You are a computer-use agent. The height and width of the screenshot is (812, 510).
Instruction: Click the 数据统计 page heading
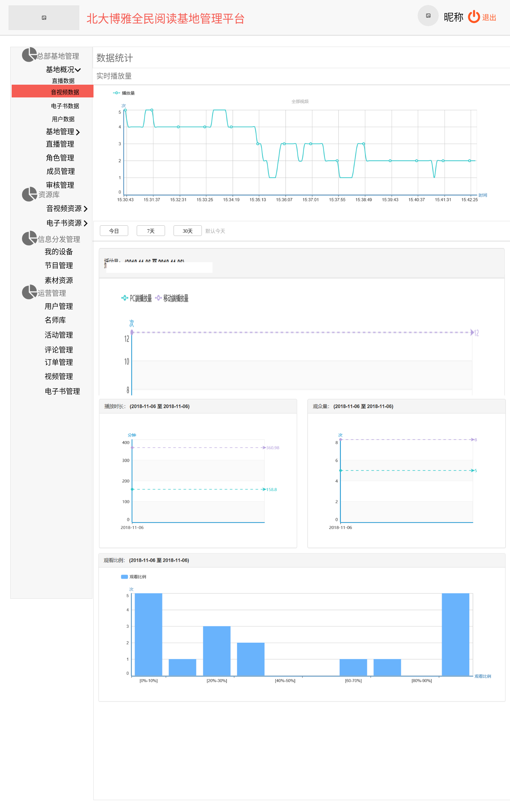click(115, 58)
